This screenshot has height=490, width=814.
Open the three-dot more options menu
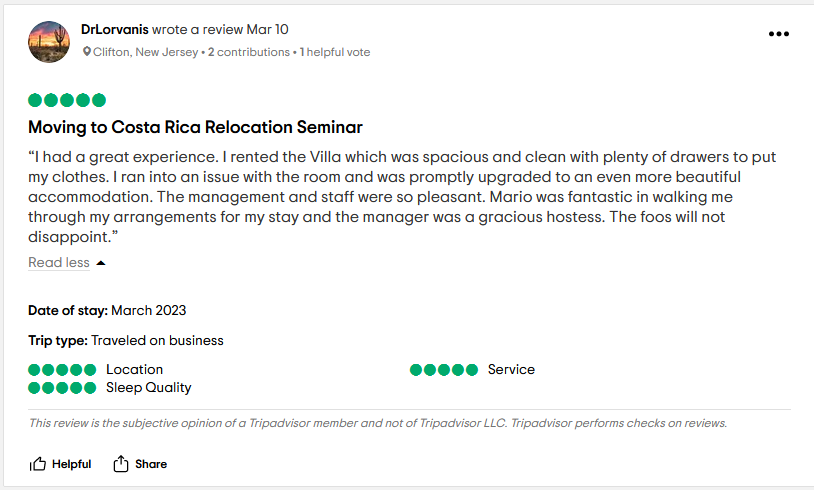pos(779,34)
